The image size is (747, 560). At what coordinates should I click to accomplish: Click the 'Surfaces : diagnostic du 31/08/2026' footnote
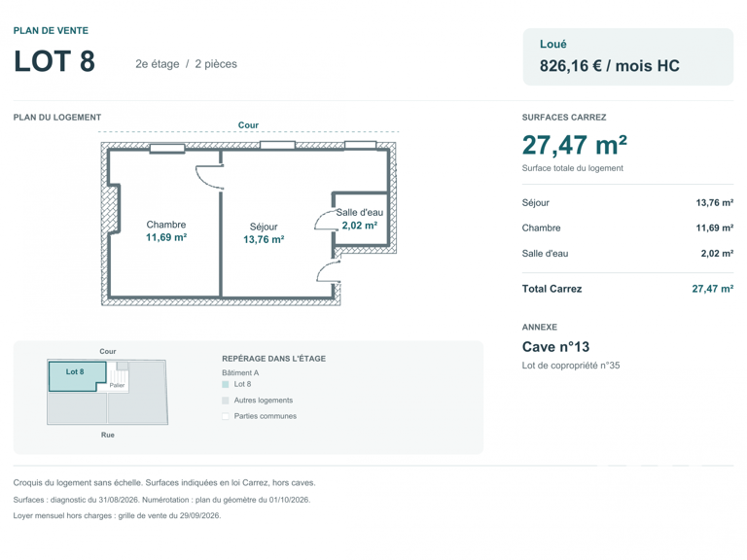point(162,500)
